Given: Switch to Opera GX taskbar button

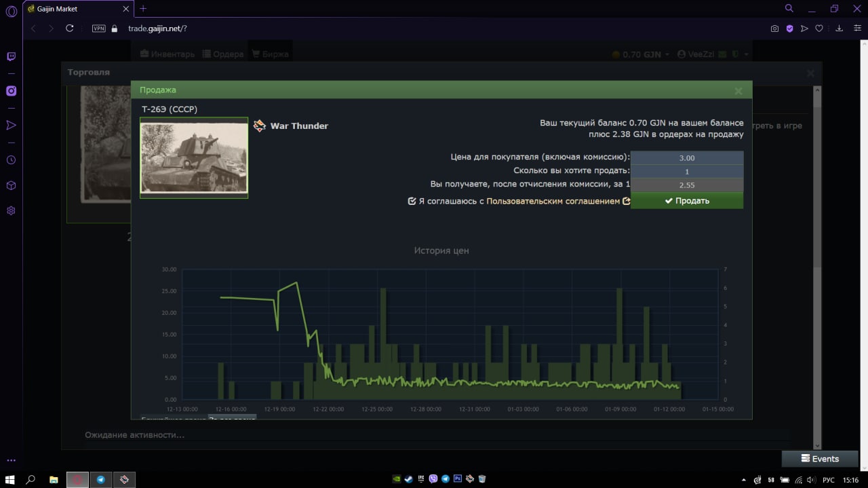Looking at the screenshot, I should pyautogui.click(x=77, y=479).
